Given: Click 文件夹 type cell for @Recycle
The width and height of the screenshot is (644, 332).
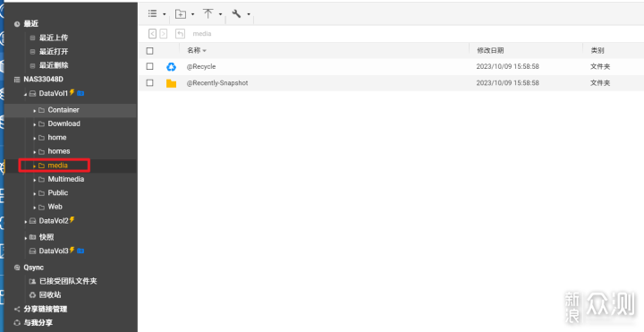Looking at the screenshot, I should 600,66.
